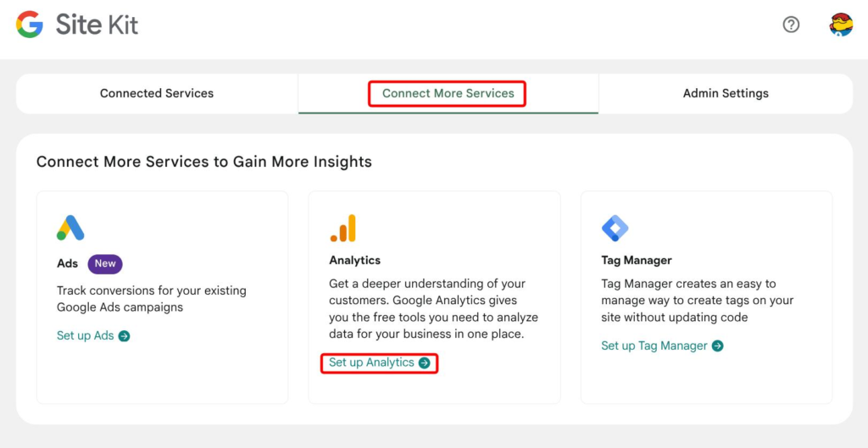Click the Google "G" logo

point(30,25)
